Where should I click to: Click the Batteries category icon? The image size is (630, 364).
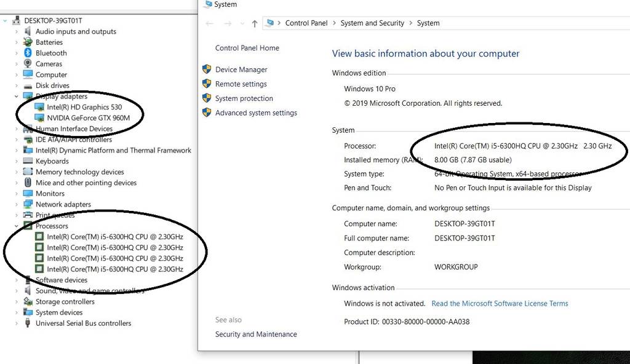tap(28, 42)
